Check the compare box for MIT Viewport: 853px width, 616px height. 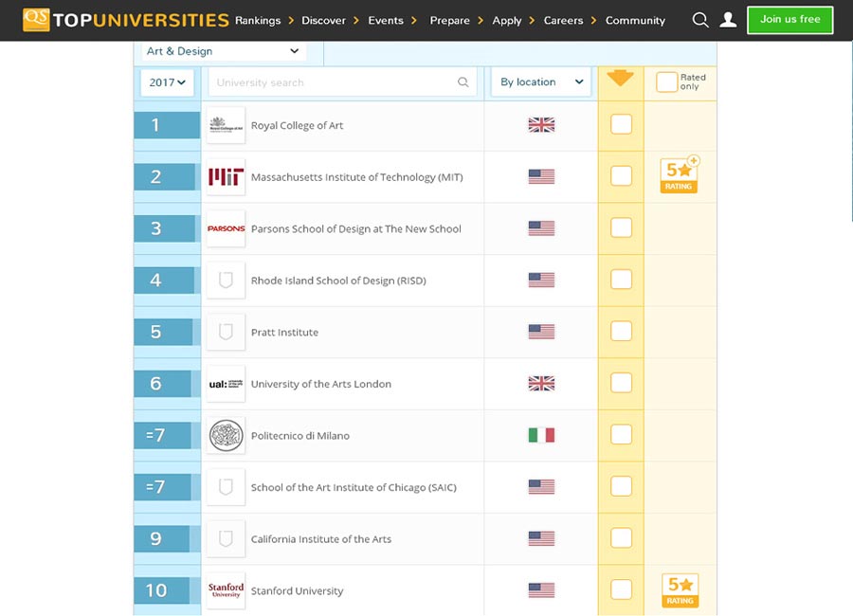point(621,175)
